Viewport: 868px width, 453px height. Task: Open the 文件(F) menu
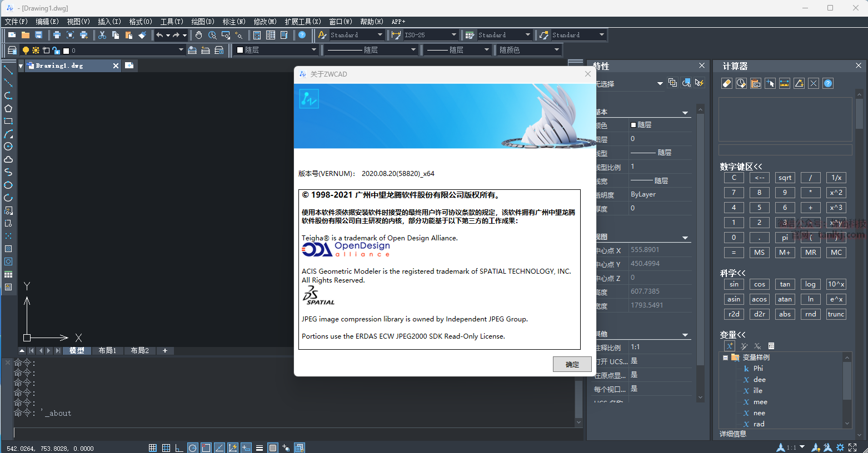[16, 22]
